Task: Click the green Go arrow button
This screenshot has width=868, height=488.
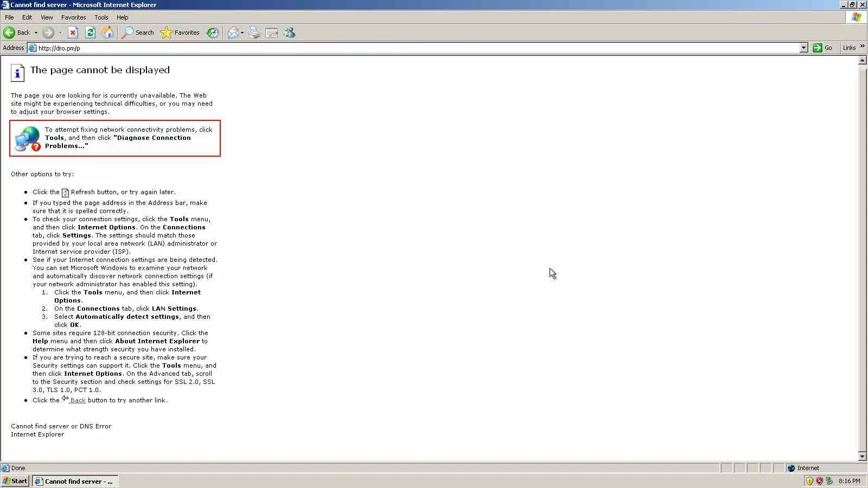Action: [818, 48]
